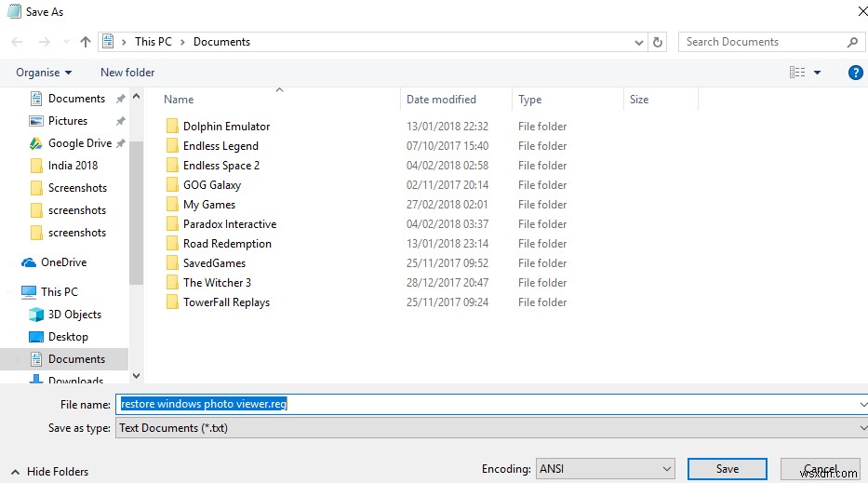Select the Road Redemption folder

point(227,244)
